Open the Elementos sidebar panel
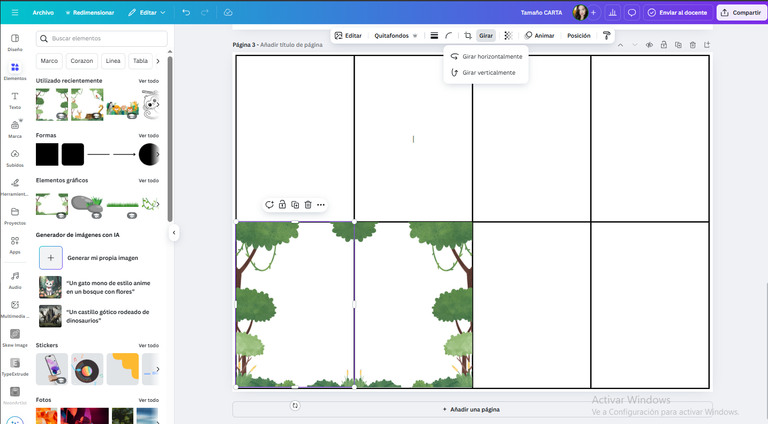Screen dimensions: 768x424 coord(15,71)
